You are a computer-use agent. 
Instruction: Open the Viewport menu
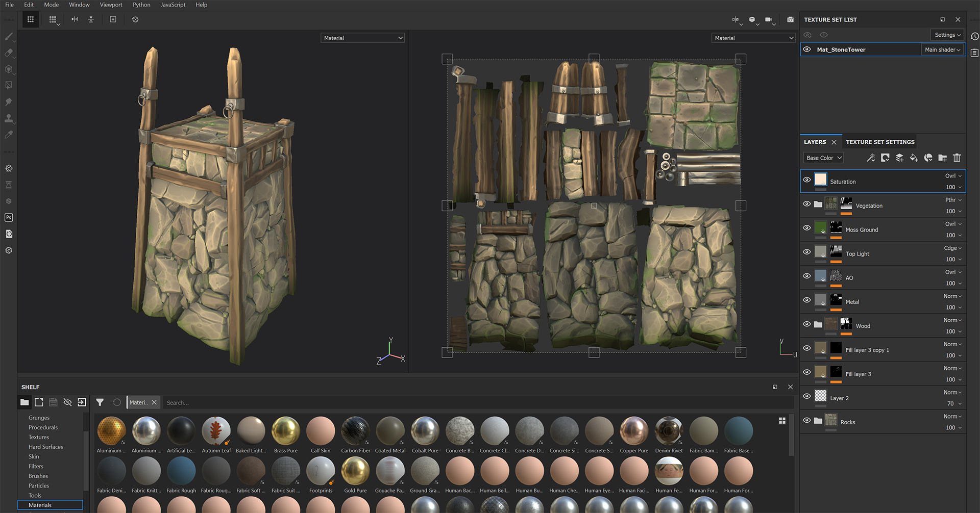point(111,5)
